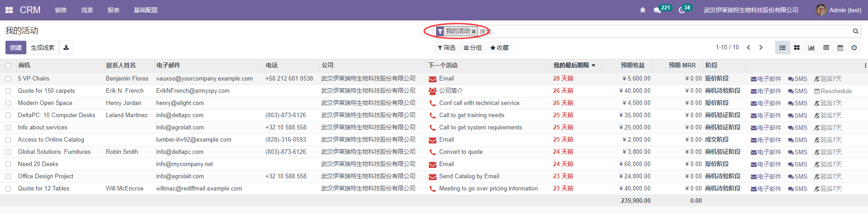Open the debug bug icon menu
Screen dimensions: 868x214
pyautogui.click(x=642, y=10)
